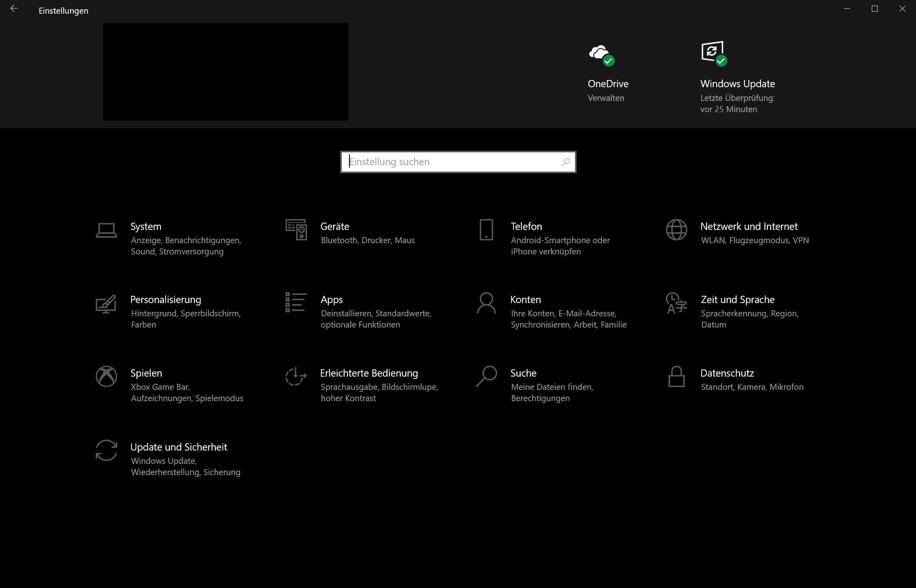Click 'Hintergrund, Sperrbildschirm, Farben' description
The image size is (916, 588).
pyautogui.click(x=186, y=319)
